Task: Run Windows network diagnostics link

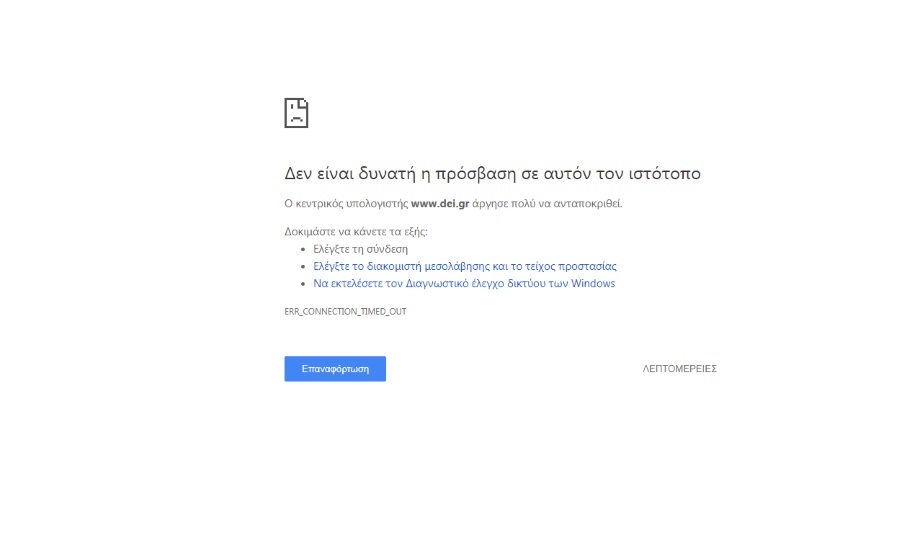Action: click(x=464, y=283)
